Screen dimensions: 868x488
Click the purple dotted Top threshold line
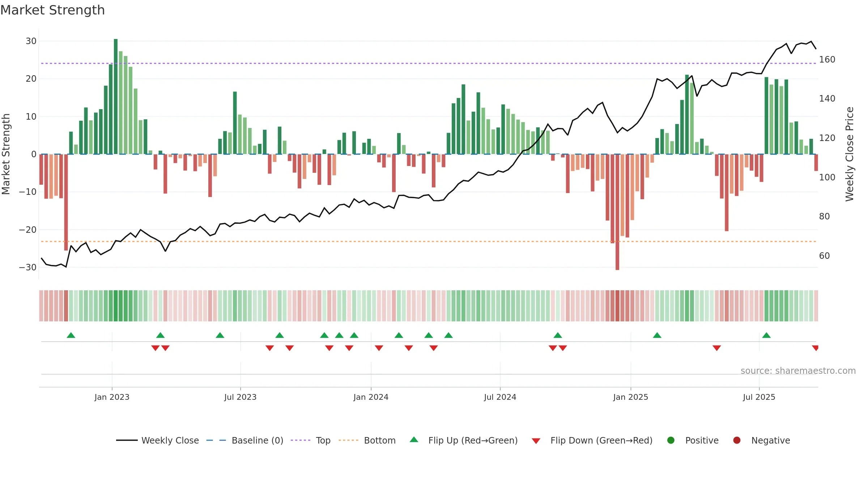[x=429, y=63]
